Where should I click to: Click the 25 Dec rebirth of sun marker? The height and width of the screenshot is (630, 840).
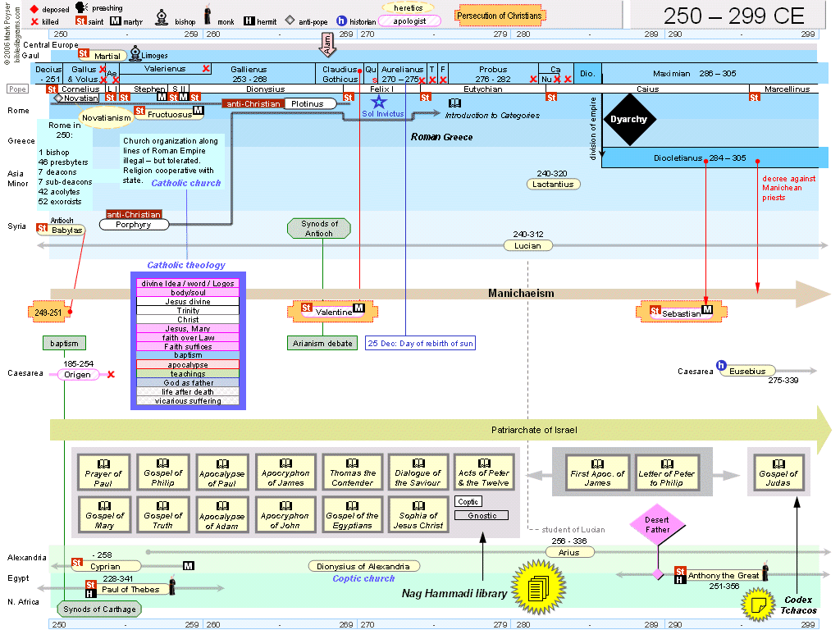(x=420, y=343)
